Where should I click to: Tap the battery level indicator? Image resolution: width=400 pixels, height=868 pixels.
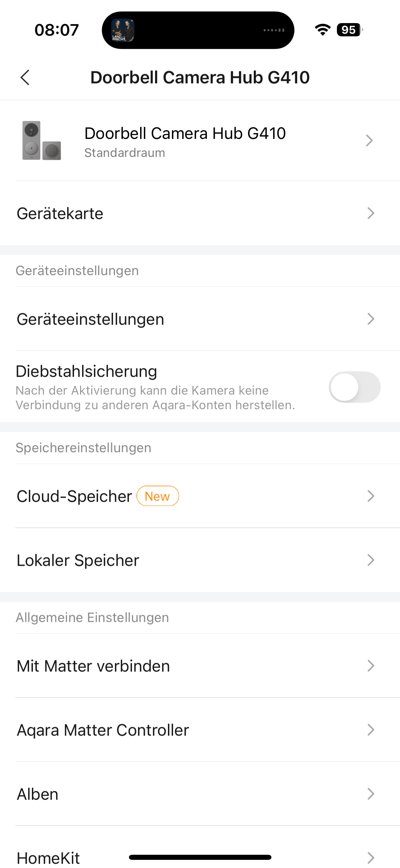[x=349, y=30]
